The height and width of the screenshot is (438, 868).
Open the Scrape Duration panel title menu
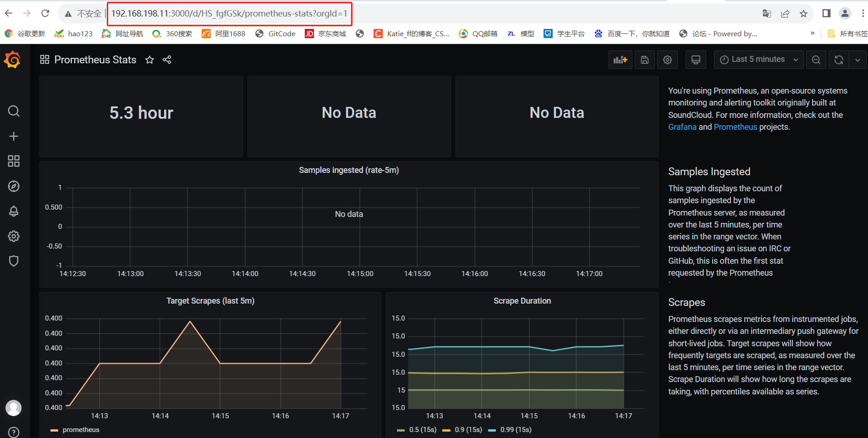[x=522, y=301]
